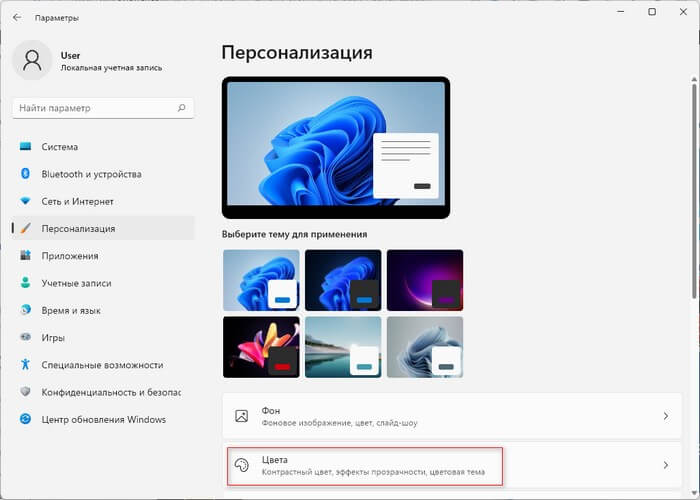Click the Сеть и Интернет wifi icon
Viewport: 700px width, 500px height.
(x=25, y=201)
